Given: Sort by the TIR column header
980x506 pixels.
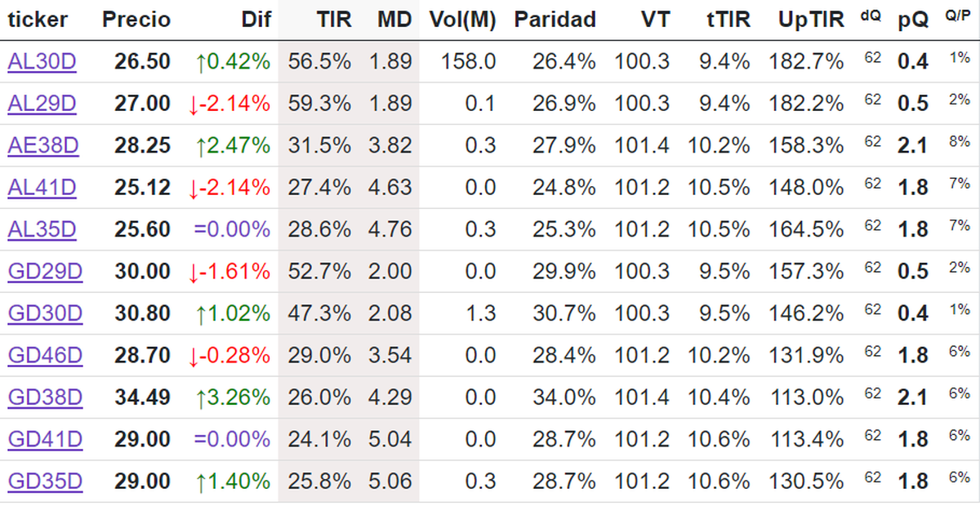Looking at the screenshot, I should pyautogui.click(x=333, y=20).
